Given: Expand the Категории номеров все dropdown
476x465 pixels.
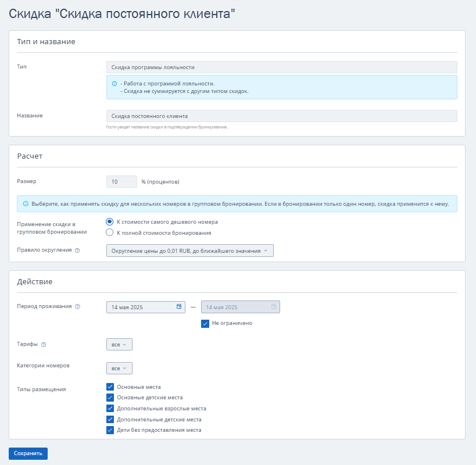Looking at the screenshot, I should pos(119,368).
